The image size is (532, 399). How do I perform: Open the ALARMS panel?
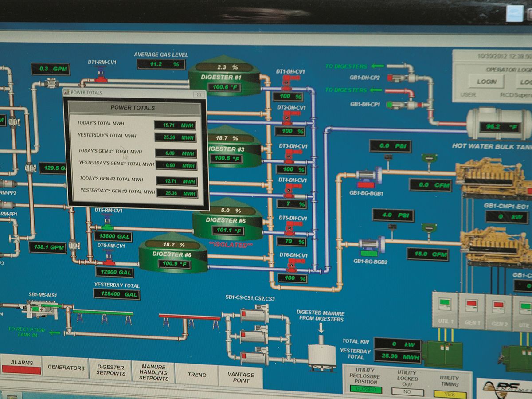(x=21, y=366)
